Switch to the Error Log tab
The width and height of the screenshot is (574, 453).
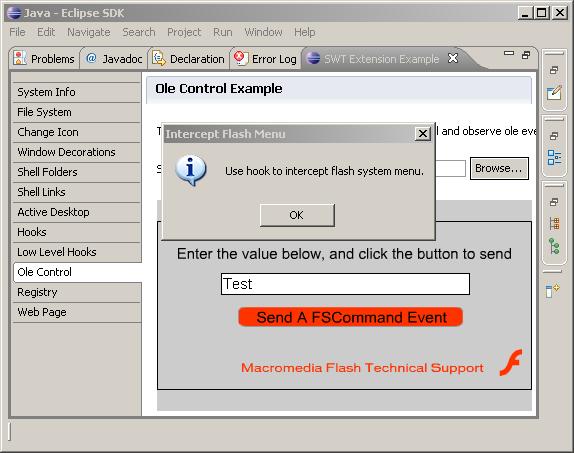265,59
